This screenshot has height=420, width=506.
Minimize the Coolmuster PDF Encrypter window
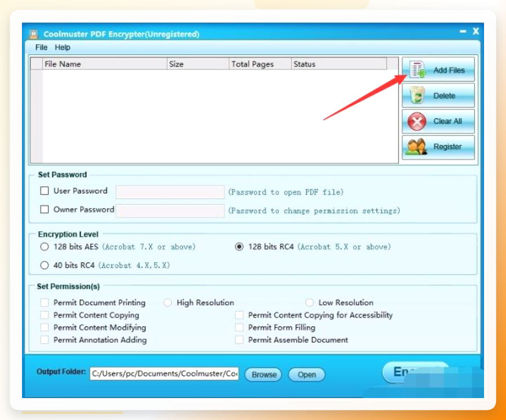point(463,31)
